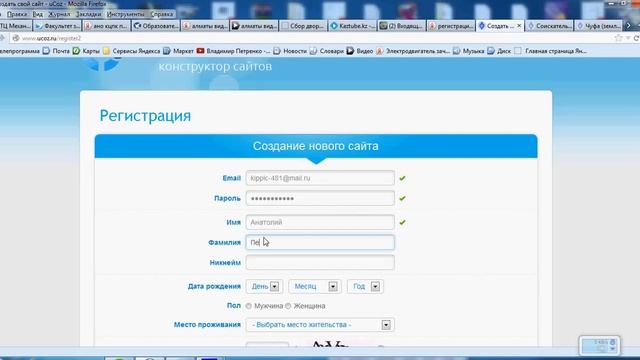Open the 'Электродвигатель' bookmark
The image size is (640, 360).
(413, 51)
